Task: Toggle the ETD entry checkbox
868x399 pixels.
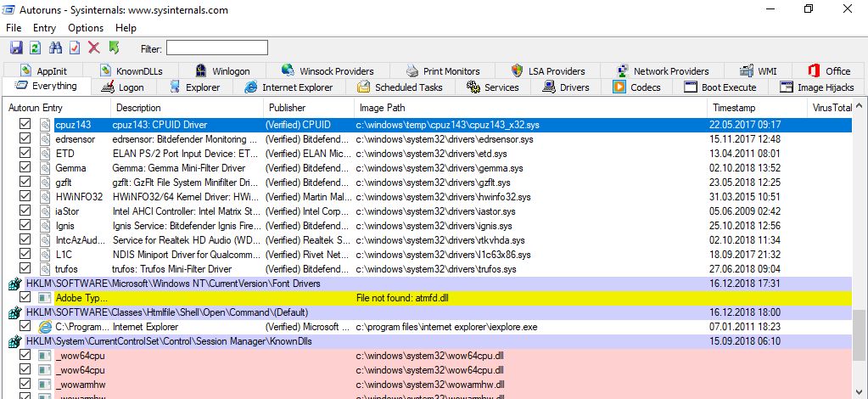Action: pos(25,153)
